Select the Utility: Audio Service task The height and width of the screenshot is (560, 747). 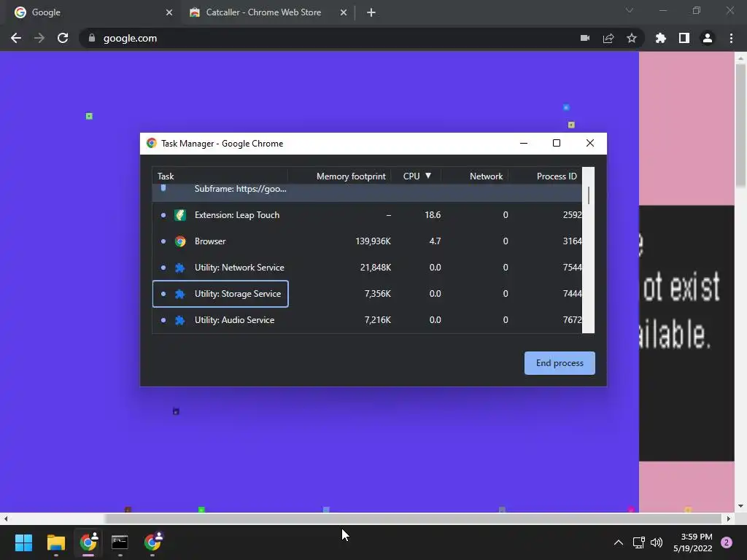coord(367,320)
